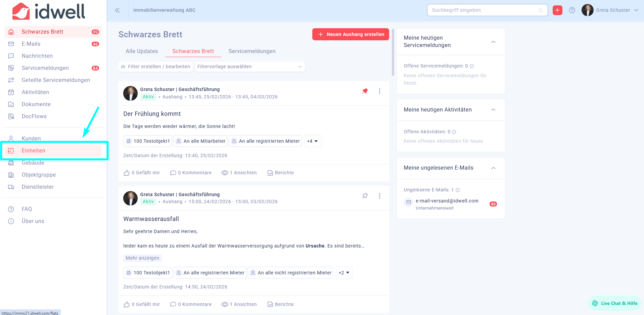
Task: Switch to the Alle Updates tab
Action: (142, 51)
